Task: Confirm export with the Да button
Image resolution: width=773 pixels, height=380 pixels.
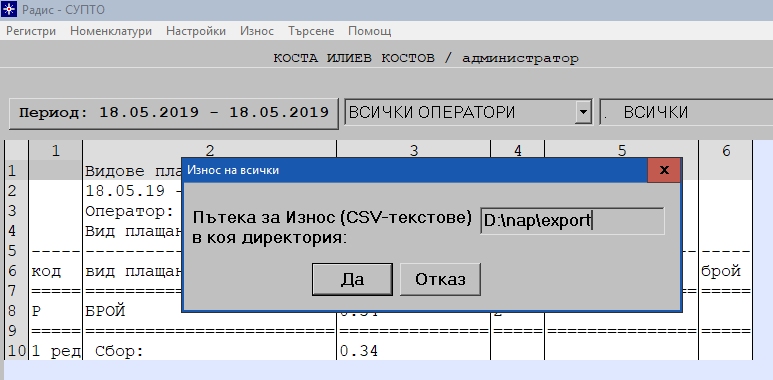Action: (x=352, y=279)
